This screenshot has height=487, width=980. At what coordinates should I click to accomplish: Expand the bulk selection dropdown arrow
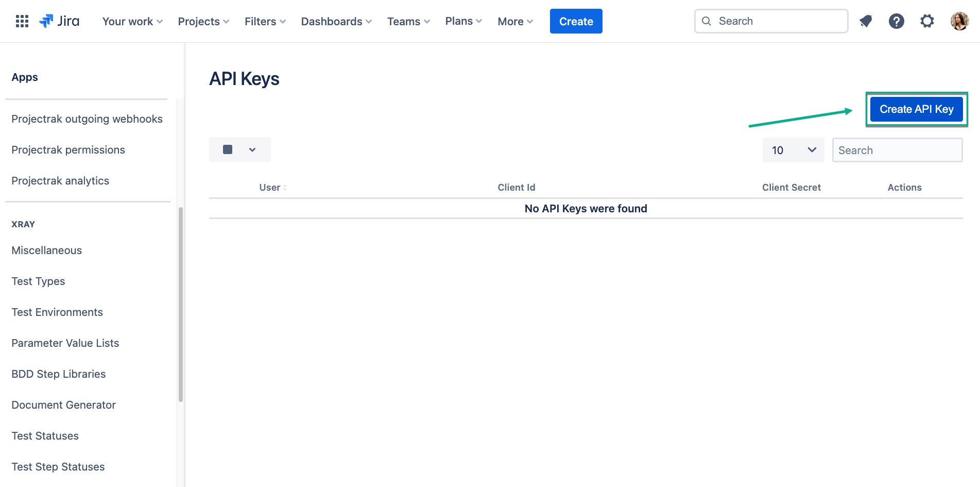[252, 150]
